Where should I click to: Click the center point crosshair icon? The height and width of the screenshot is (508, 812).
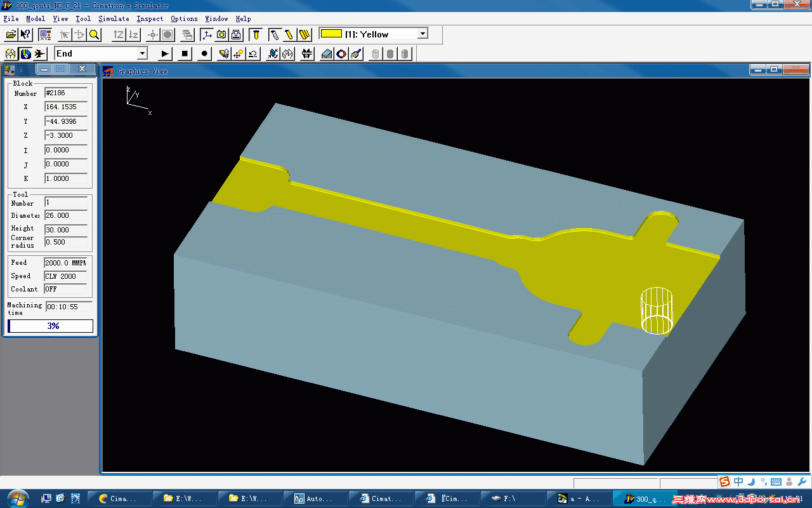[153, 34]
